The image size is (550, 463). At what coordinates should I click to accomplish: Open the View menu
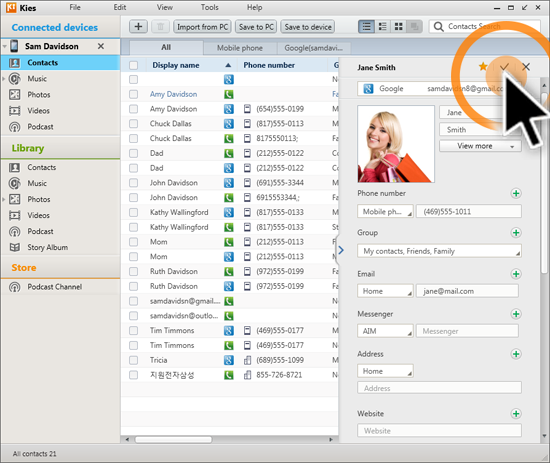[165, 7]
